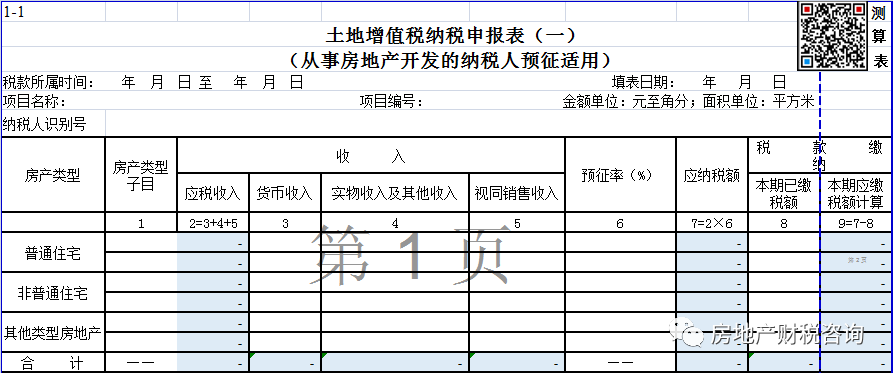The height and width of the screenshot is (373, 893).
Task: Select the "税款缴纳" merged header
Action: tap(820, 155)
